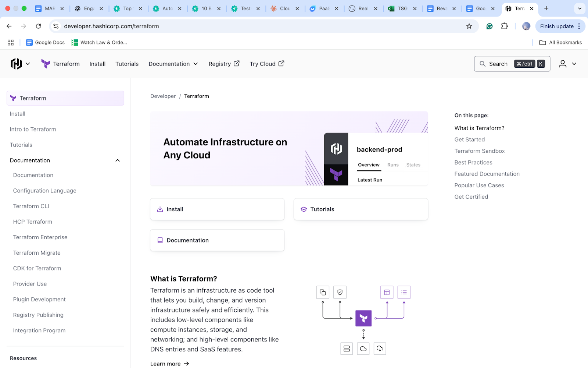This screenshot has width=588, height=368.
Task: Bookmark this page with the star
Action: point(469,26)
